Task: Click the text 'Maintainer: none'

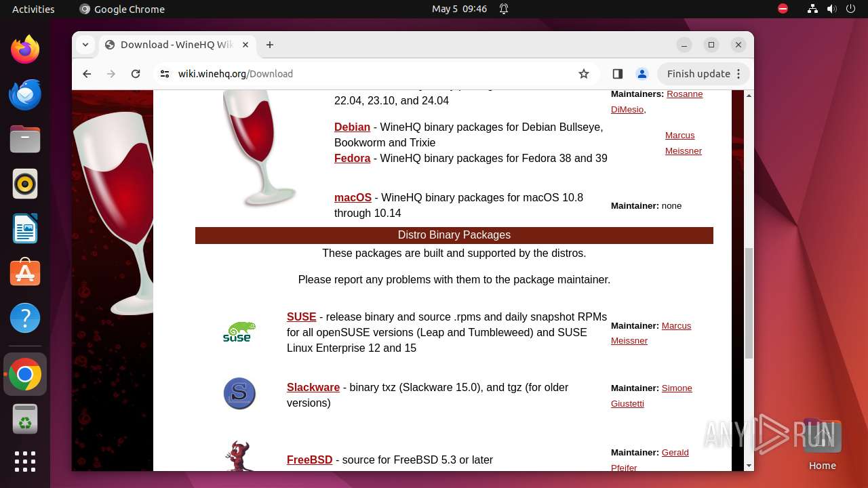Action: tap(646, 205)
